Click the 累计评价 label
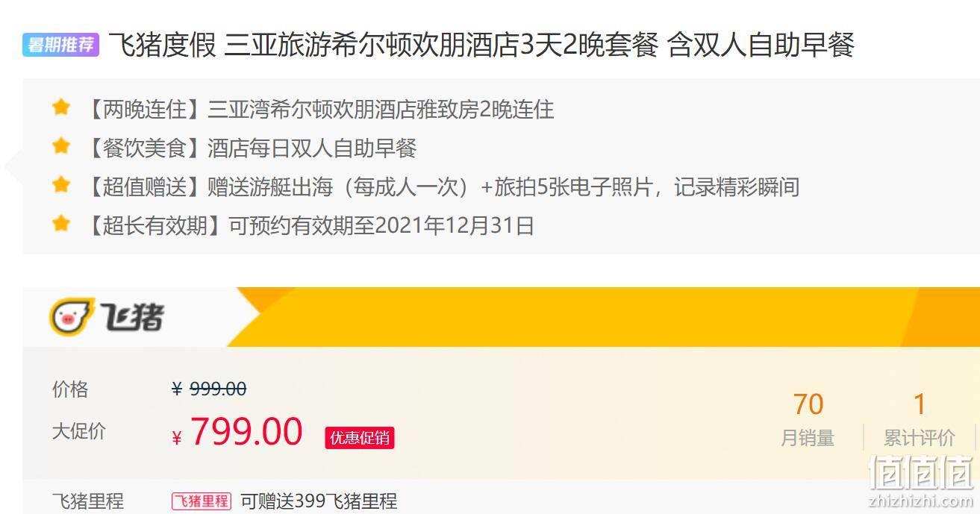 click(x=920, y=438)
